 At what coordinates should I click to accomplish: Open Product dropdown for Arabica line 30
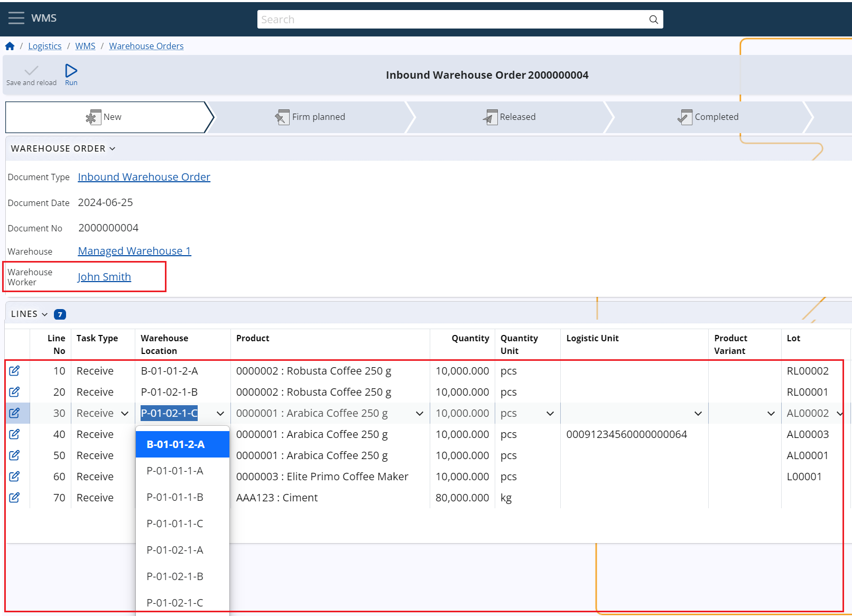click(420, 413)
